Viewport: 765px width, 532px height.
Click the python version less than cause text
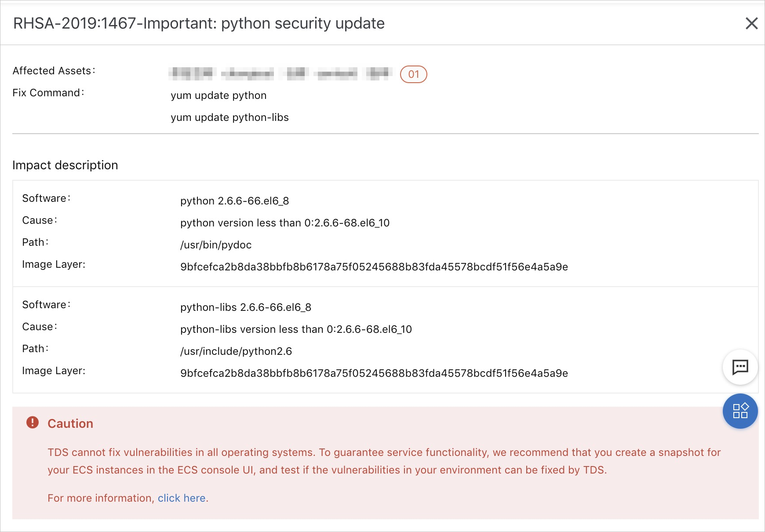(x=285, y=223)
